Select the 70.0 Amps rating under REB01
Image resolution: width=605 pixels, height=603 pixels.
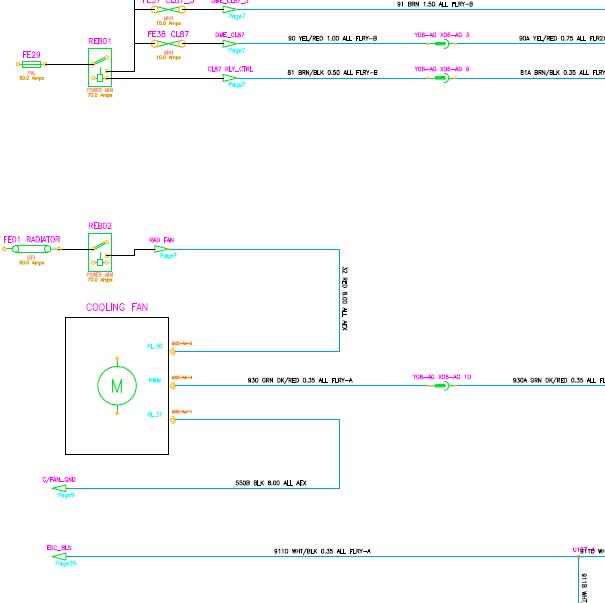(100, 95)
